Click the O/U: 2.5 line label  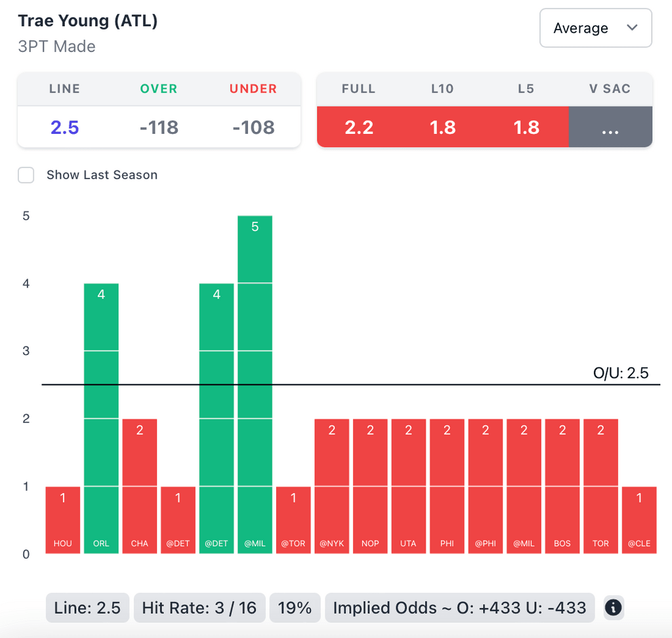[x=621, y=373]
